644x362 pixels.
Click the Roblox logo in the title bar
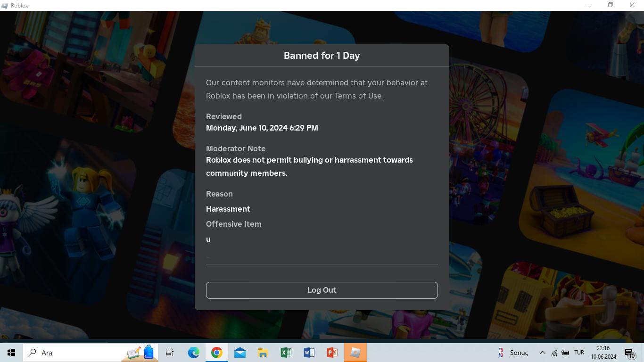[x=5, y=5]
